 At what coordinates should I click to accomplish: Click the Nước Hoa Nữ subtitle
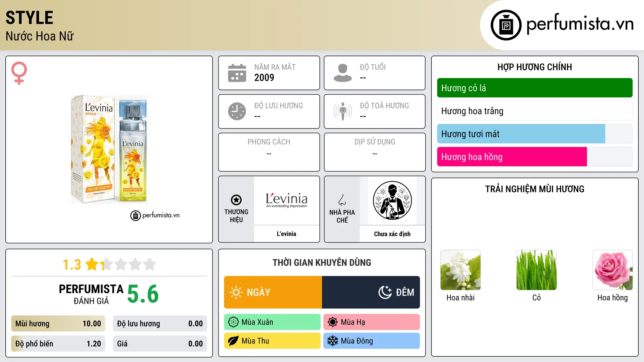[40, 36]
